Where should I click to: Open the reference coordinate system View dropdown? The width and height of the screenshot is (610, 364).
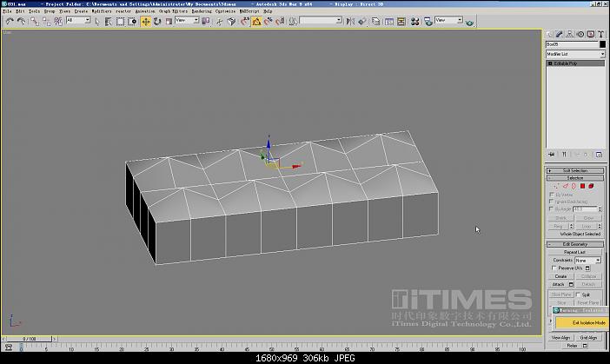(x=187, y=20)
